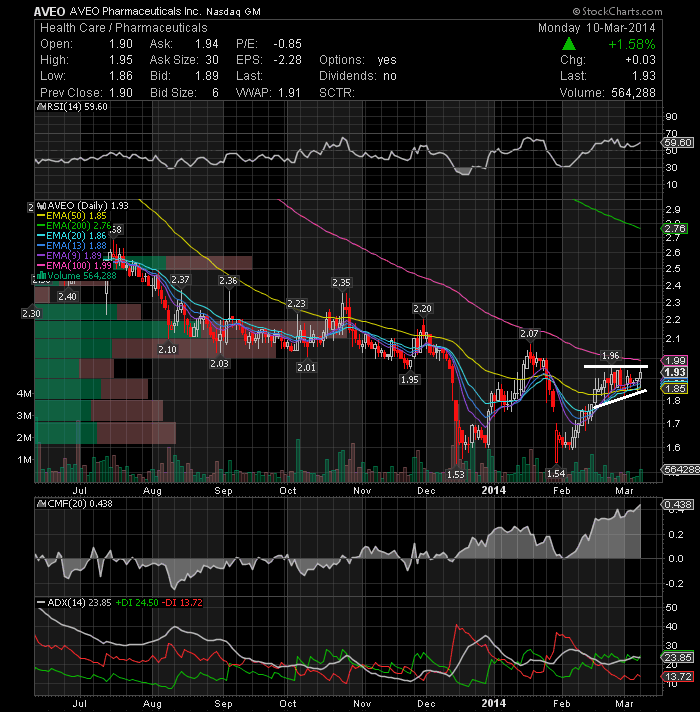This screenshot has width=700, height=712.
Task: Click the date 'Monday 10-Mar-2014'
Action: tap(596, 28)
